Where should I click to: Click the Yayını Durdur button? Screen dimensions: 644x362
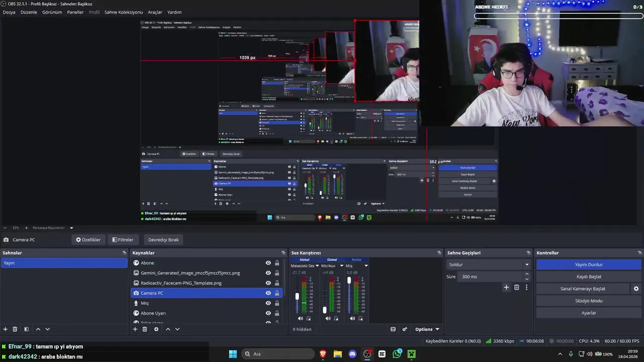tap(589, 264)
